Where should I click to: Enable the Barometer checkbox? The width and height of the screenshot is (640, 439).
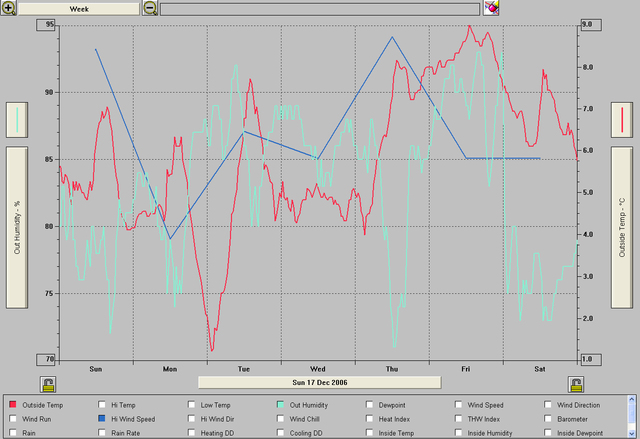click(x=548, y=419)
